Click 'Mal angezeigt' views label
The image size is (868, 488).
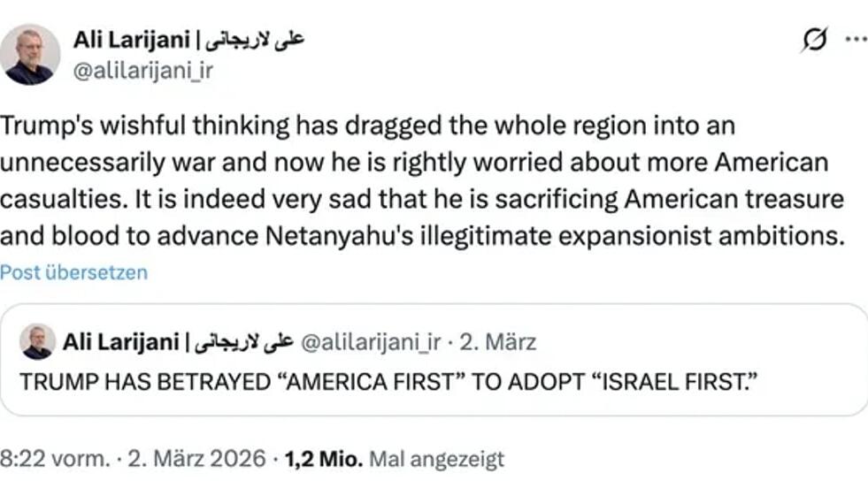pos(437,459)
